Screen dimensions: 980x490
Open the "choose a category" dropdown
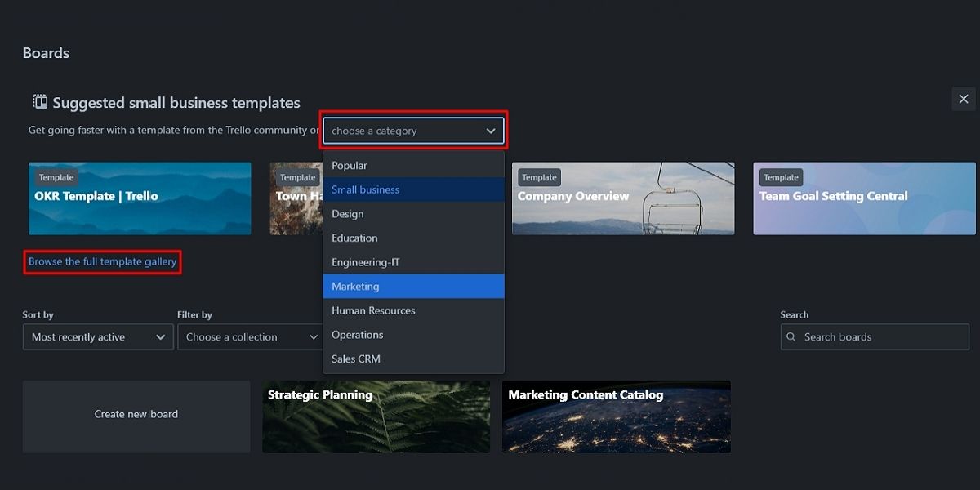(413, 130)
